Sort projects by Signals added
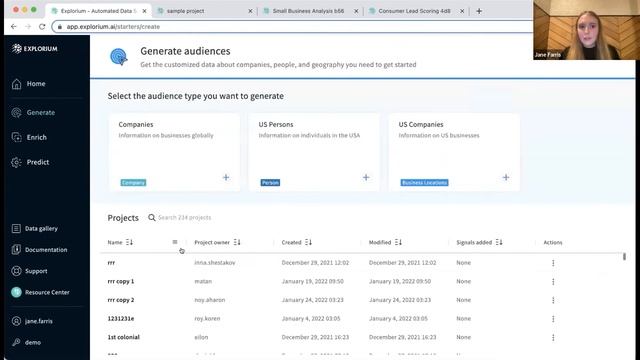This screenshot has height=360, width=640. (499, 242)
